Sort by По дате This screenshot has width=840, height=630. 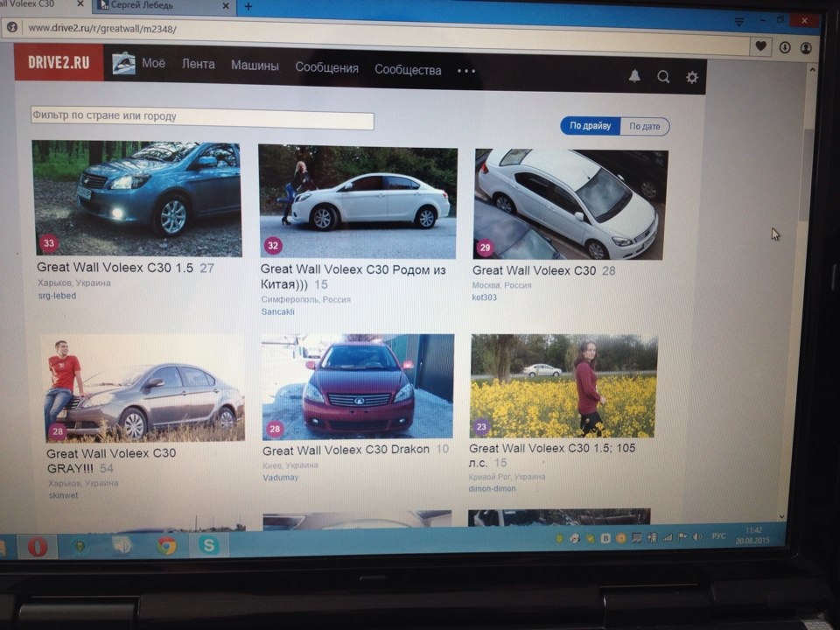click(645, 126)
